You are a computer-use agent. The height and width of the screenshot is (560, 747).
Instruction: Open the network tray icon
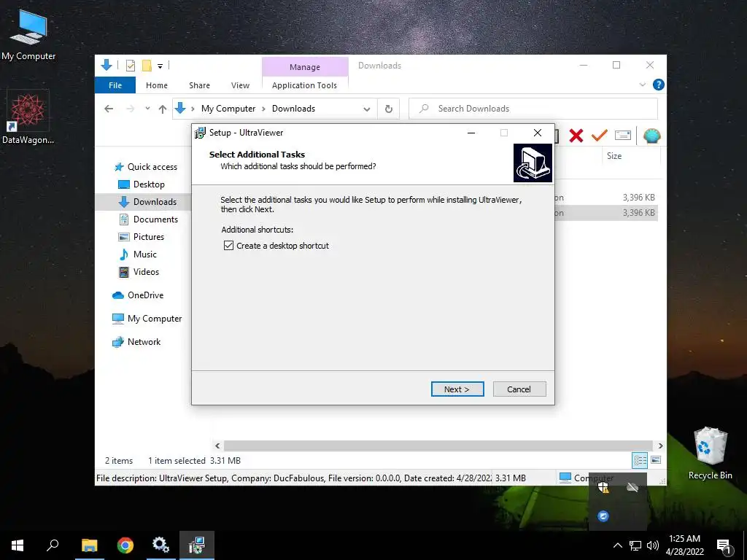[635, 545]
